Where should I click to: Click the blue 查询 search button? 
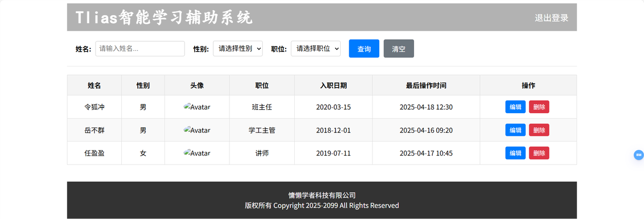coord(364,49)
